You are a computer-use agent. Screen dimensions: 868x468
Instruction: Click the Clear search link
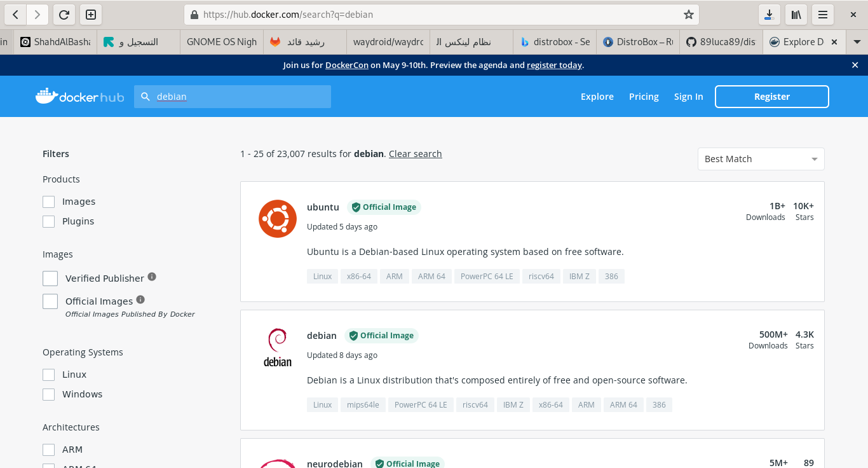click(415, 153)
